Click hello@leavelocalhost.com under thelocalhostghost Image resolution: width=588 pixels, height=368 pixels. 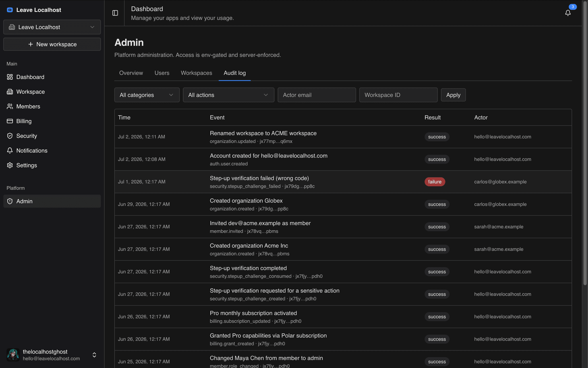pos(51,359)
